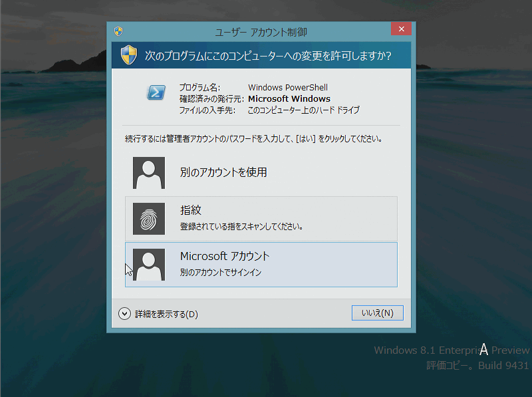Viewport: 532px width, 397px height.
Task: Choose the 指紋 sign-in option
Action: [x=261, y=219]
